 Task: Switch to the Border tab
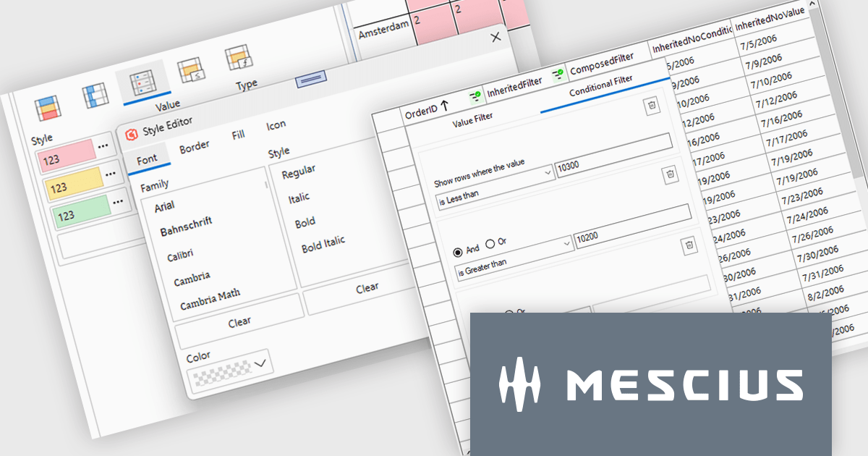pyautogui.click(x=195, y=146)
